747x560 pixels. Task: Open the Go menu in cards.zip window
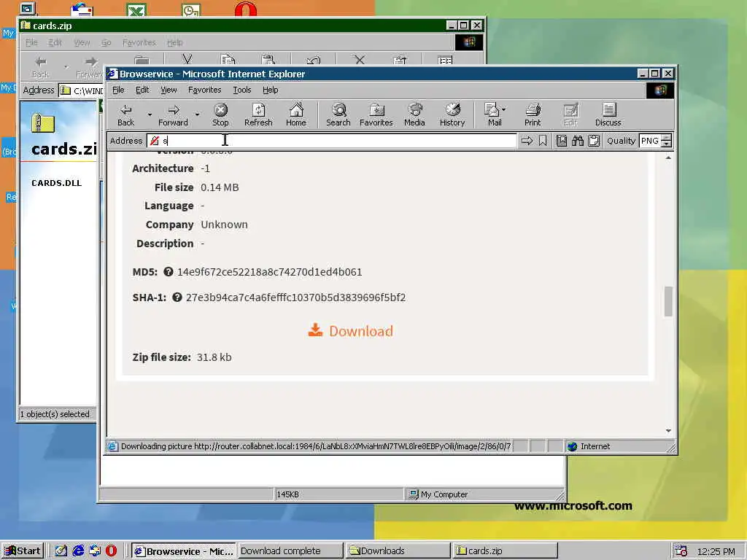tap(106, 42)
